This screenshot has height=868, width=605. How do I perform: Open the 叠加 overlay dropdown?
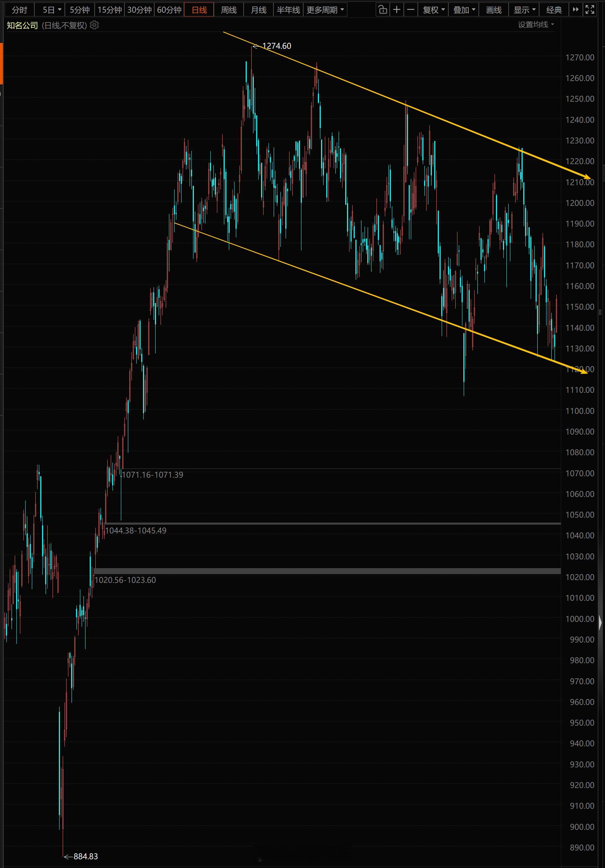pos(464,10)
